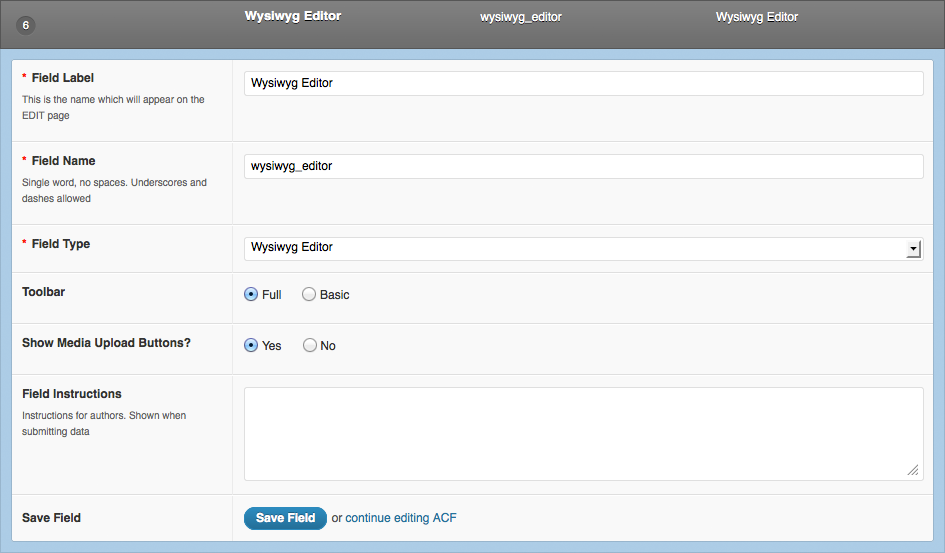Click the 'Instructions for authors' description text
Image resolution: width=945 pixels, height=553 pixels.
pos(104,423)
